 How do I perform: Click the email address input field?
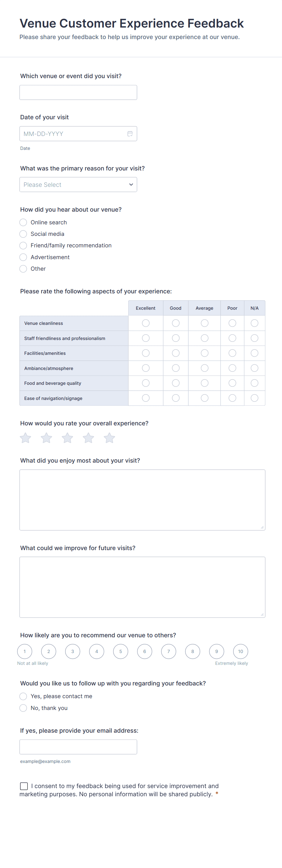click(x=78, y=747)
